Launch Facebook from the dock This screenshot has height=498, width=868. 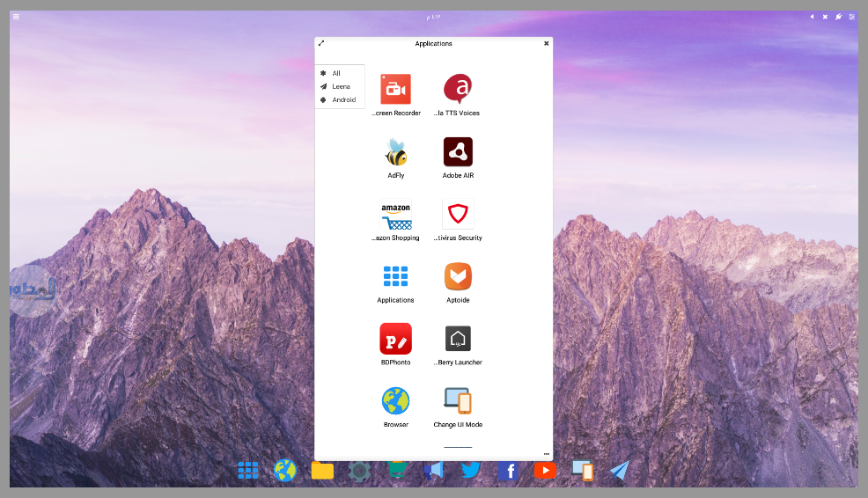[x=508, y=471]
